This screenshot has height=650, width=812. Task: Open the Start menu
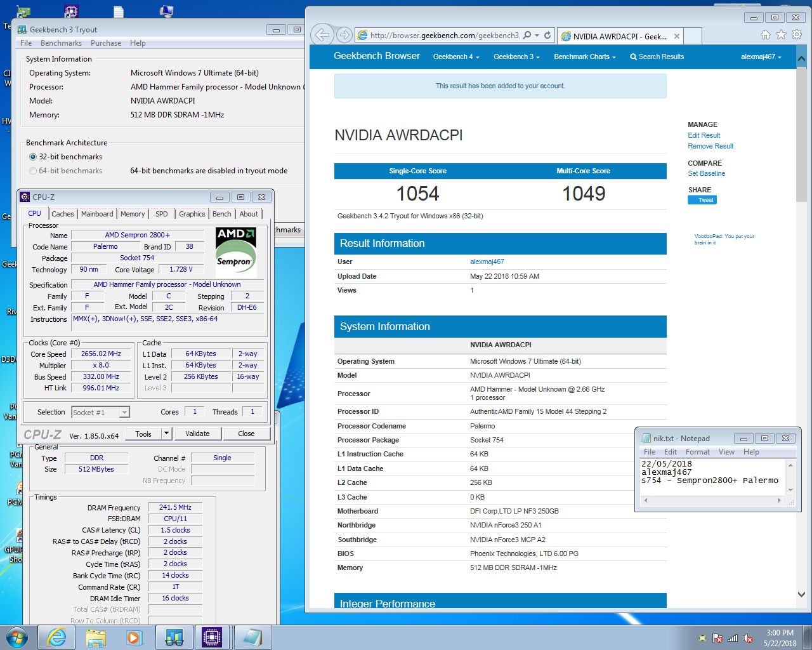pyautogui.click(x=17, y=637)
